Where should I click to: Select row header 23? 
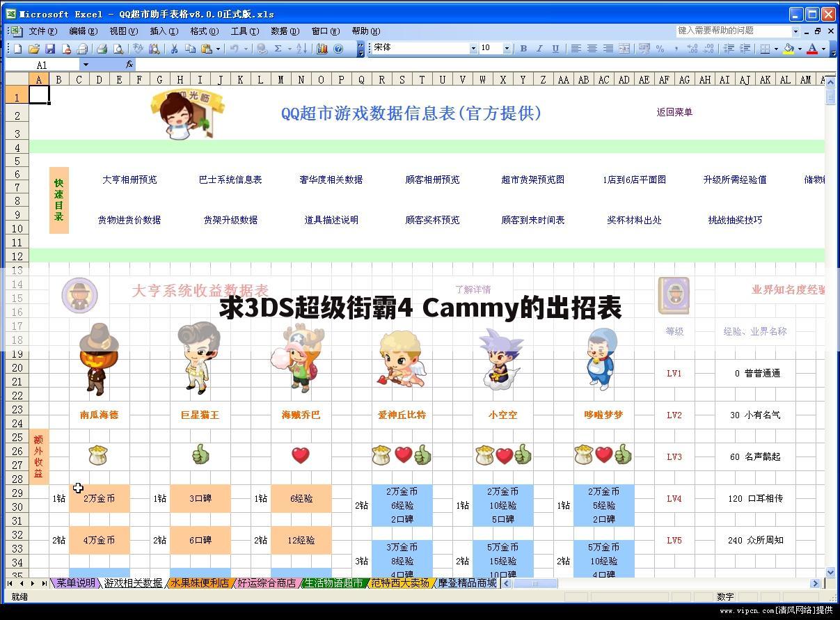[x=17, y=410]
